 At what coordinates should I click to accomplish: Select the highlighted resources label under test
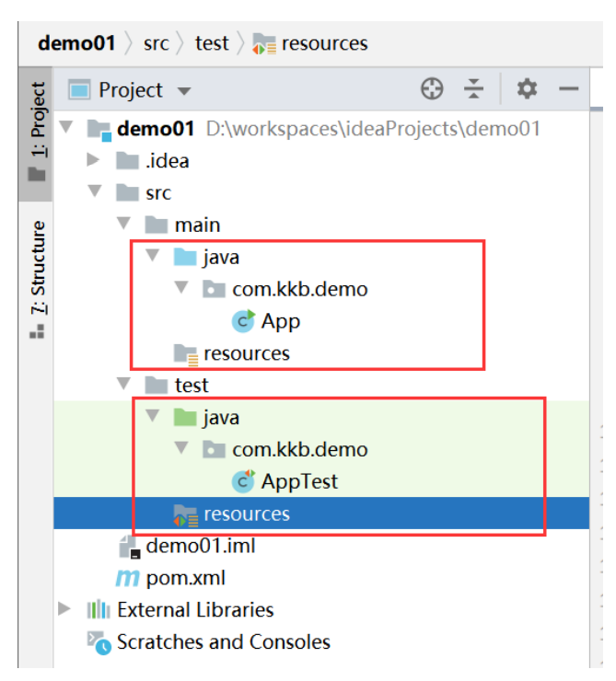pyautogui.click(x=247, y=514)
